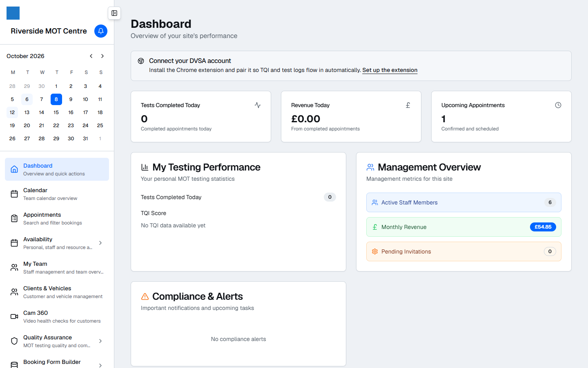Click the notifications bell icon
Viewport: 588px width, 368px height.
[101, 31]
